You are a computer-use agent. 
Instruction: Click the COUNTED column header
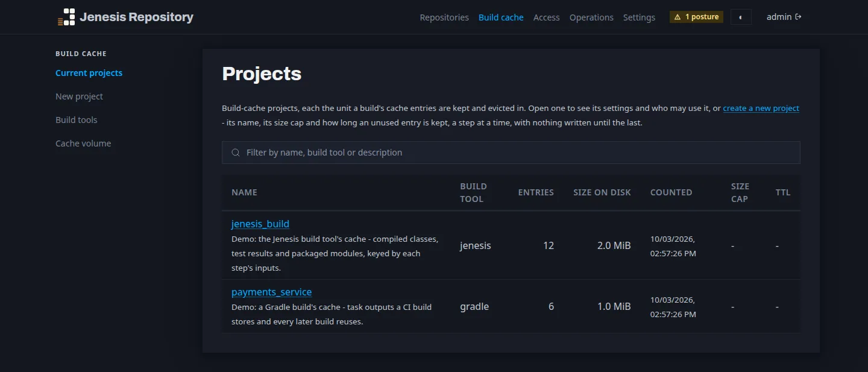[x=671, y=192]
